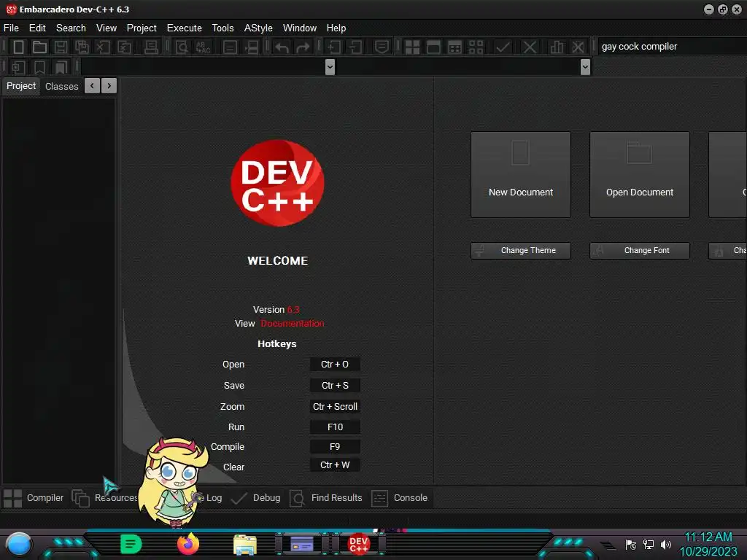Click the Delete profiling information icon
This screenshot has height=560, width=747.
578,47
